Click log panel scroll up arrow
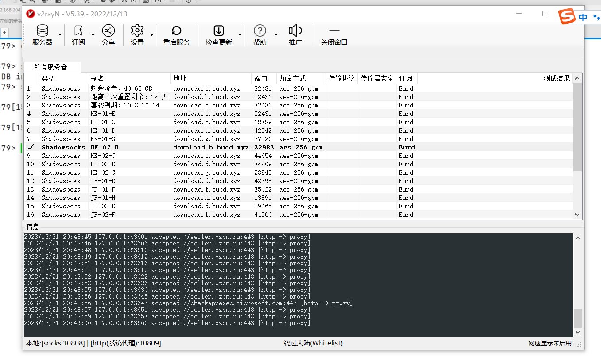This screenshot has height=364, width=601. (578, 238)
